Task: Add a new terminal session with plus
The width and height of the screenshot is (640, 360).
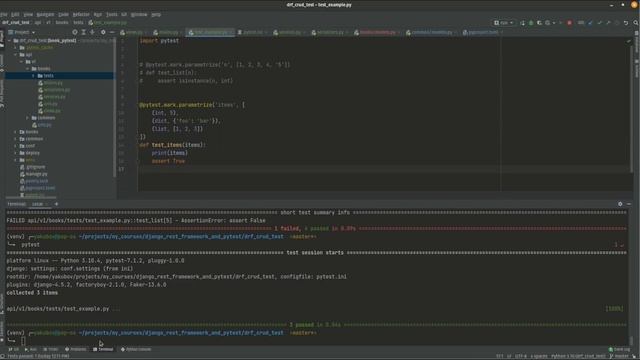Action: click(56, 204)
